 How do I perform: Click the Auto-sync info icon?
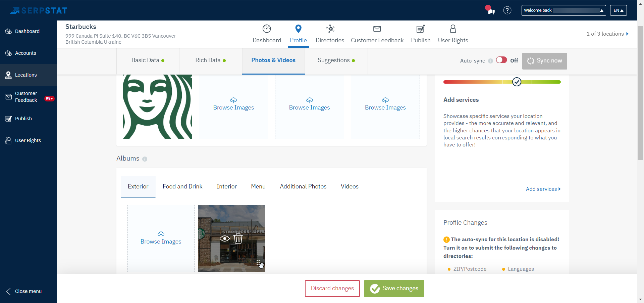pos(490,61)
